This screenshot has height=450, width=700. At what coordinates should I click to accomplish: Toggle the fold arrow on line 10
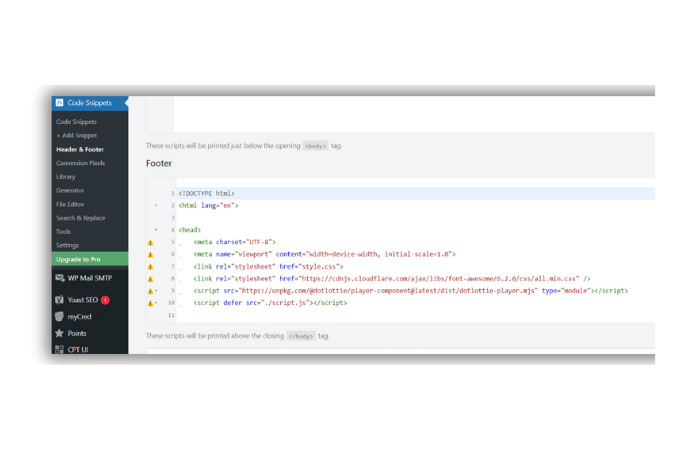point(156,303)
